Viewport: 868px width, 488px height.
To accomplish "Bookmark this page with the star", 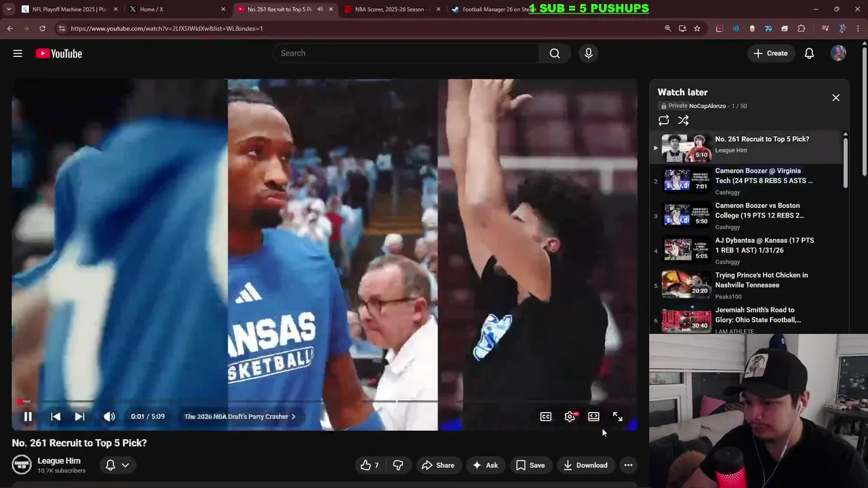I will click(697, 28).
